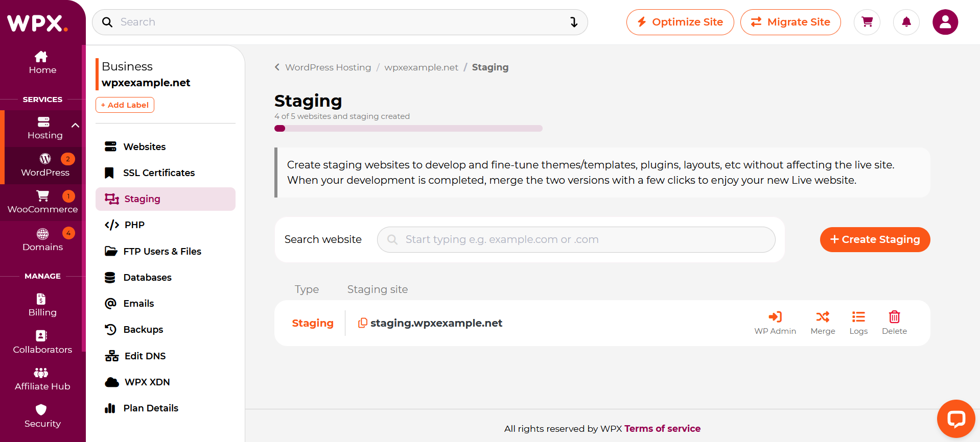Click Optimize Site button
This screenshot has height=442, width=980.
680,22
